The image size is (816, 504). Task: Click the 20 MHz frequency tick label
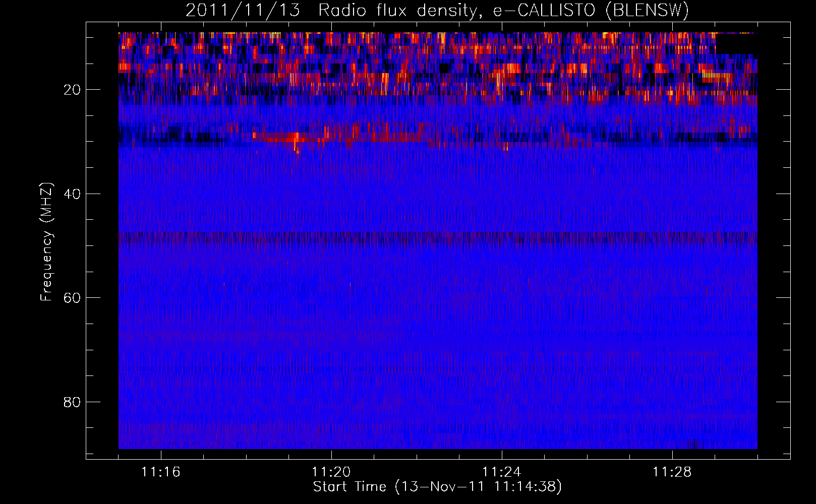tap(72, 90)
